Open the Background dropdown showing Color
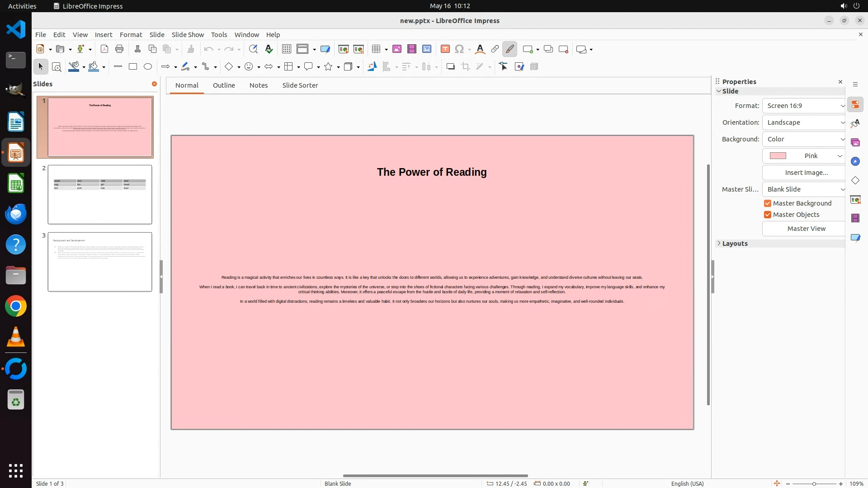This screenshot has width=868, height=488. click(804, 139)
